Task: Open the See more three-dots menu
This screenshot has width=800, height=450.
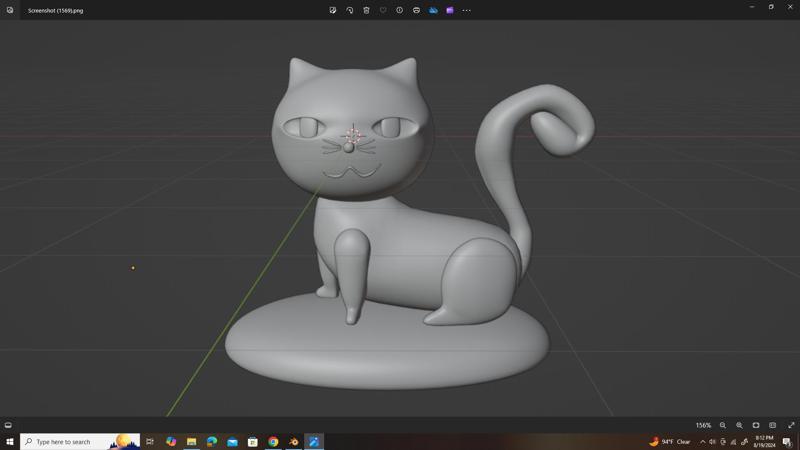Action: [x=466, y=10]
